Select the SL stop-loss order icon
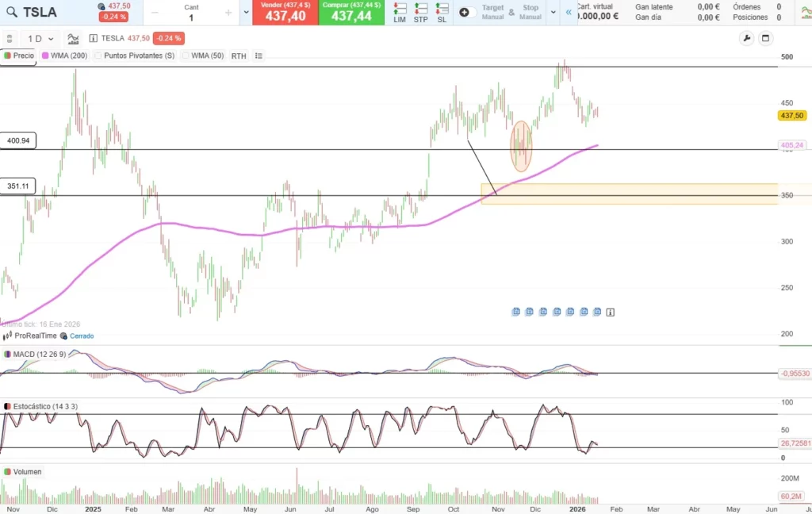 [x=442, y=13]
